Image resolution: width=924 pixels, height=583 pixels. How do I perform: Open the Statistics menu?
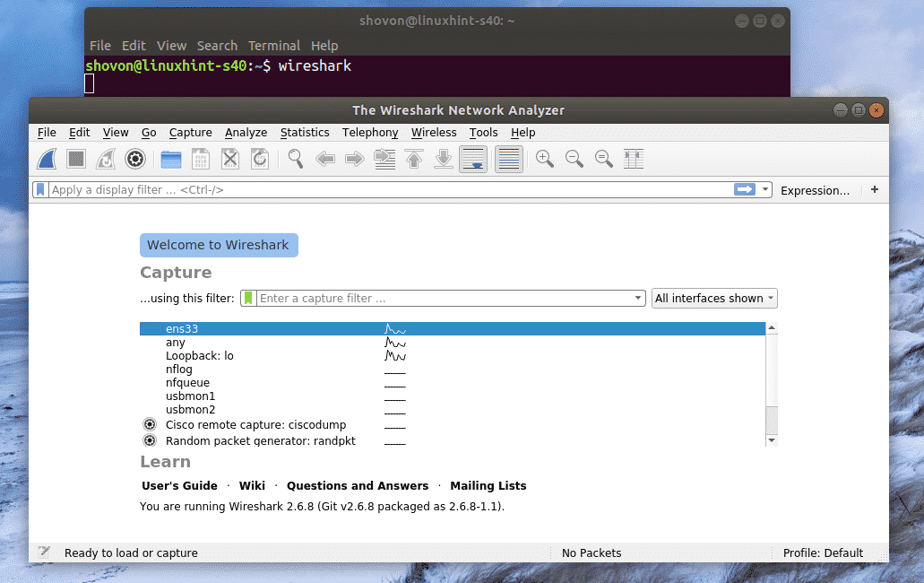[x=305, y=133]
